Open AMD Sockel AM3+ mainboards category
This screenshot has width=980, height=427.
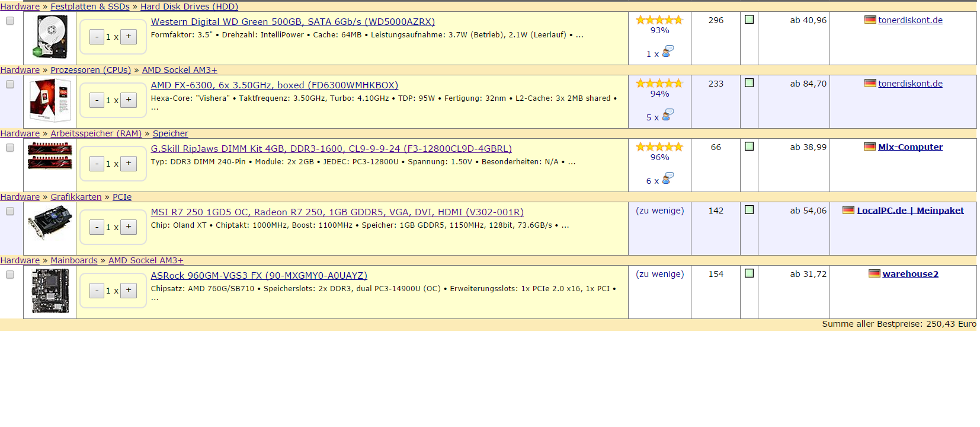tap(146, 260)
